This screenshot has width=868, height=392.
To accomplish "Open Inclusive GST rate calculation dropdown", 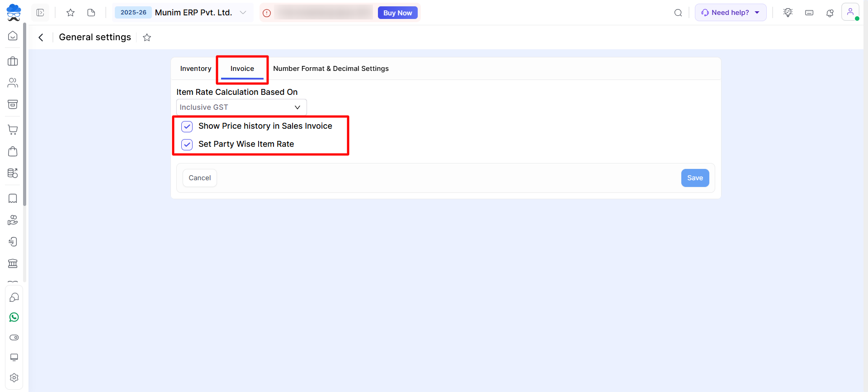I will (241, 107).
